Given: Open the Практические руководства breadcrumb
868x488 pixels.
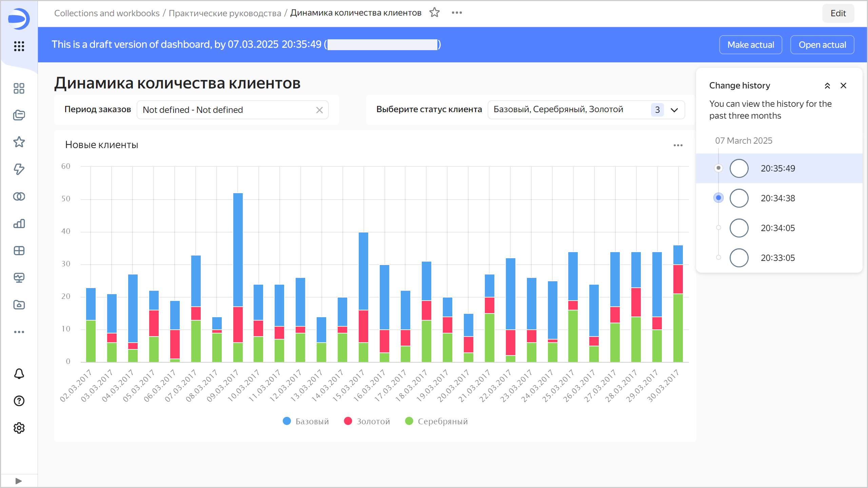Looking at the screenshot, I should coord(225,13).
